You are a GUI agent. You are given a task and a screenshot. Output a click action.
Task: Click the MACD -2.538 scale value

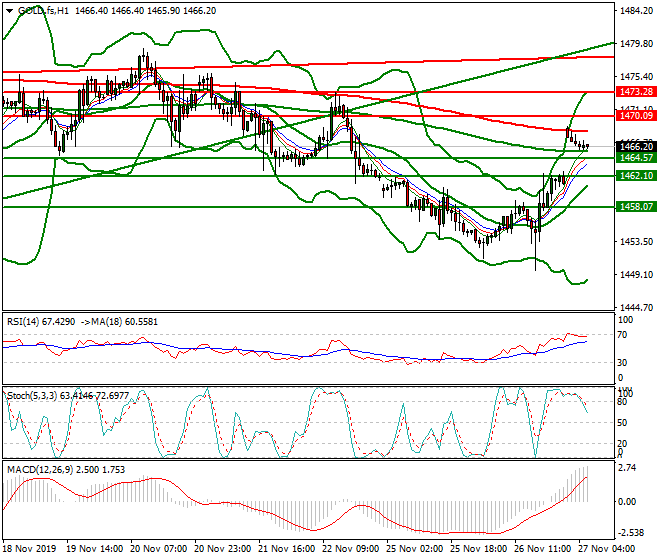631,533
